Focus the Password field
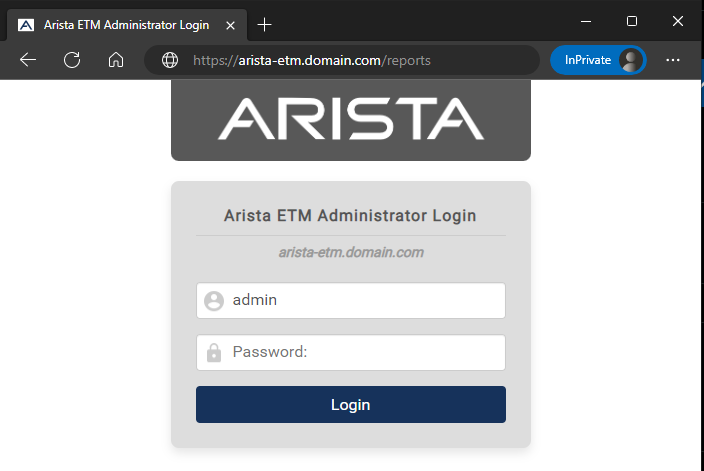Viewport: 704px width, 471px height. point(351,352)
